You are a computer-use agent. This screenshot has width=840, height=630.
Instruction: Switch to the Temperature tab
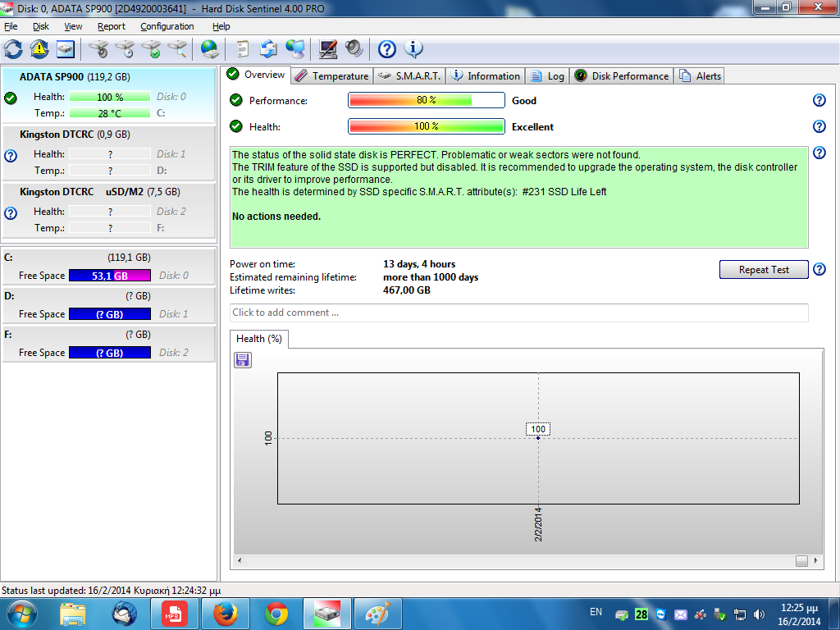click(332, 76)
